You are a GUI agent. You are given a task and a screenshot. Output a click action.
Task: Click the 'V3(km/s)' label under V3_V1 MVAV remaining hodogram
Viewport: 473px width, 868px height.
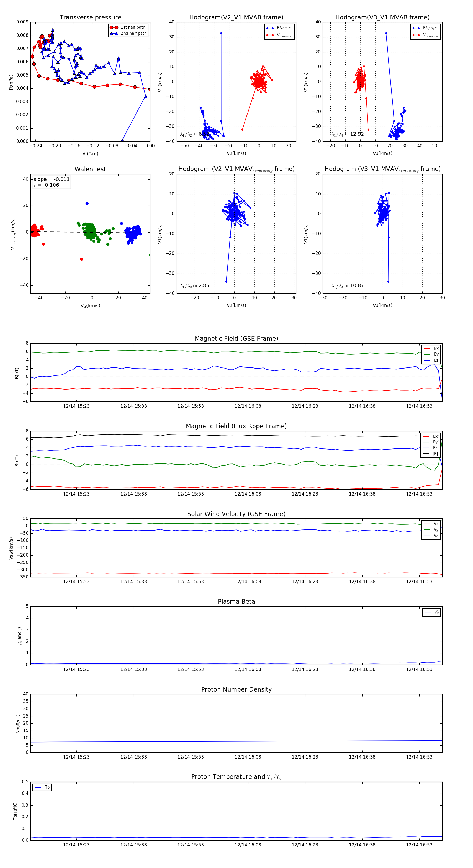tap(382, 305)
